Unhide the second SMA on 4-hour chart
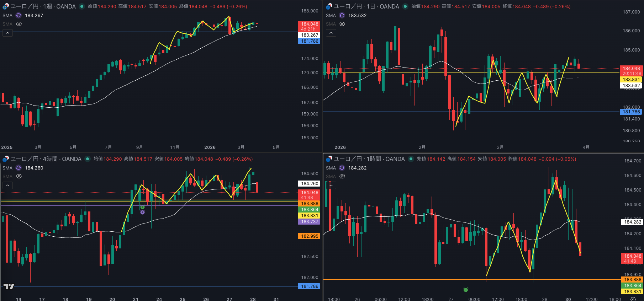Screen dimensions: 644x301 point(19,176)
